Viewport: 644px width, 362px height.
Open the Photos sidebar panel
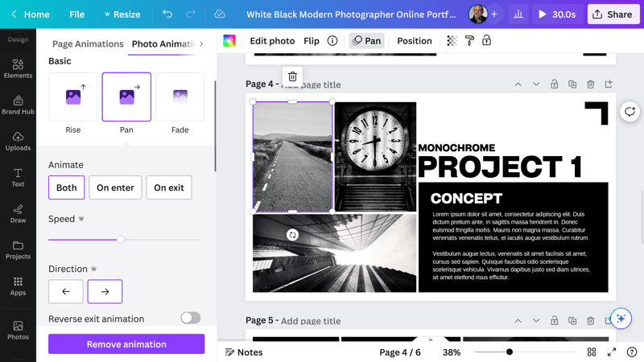(18, 331)
